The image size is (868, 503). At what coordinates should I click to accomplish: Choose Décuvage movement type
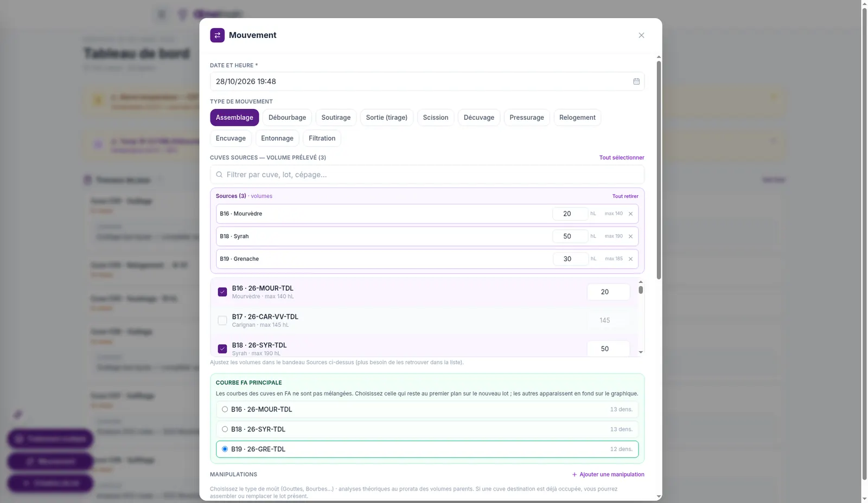click(479, 118)
